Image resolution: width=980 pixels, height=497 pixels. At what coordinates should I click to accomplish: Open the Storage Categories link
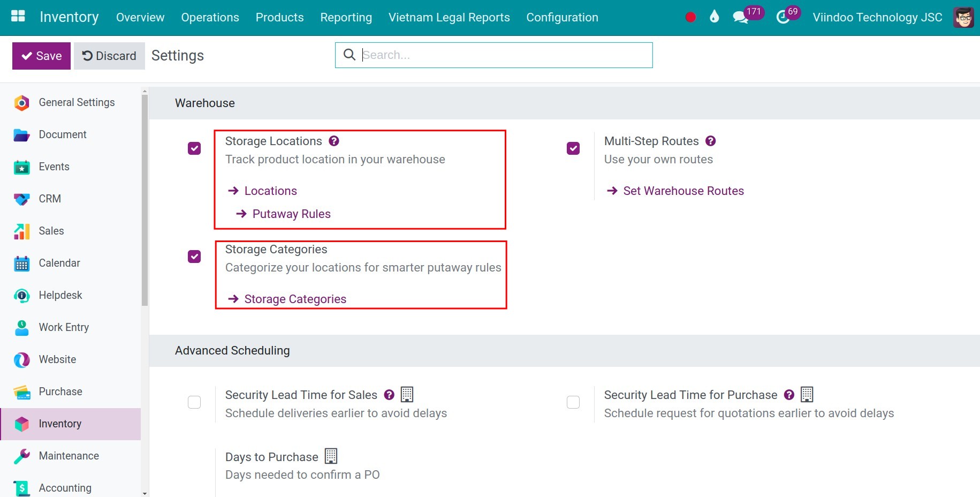click(x=287, y=299)
